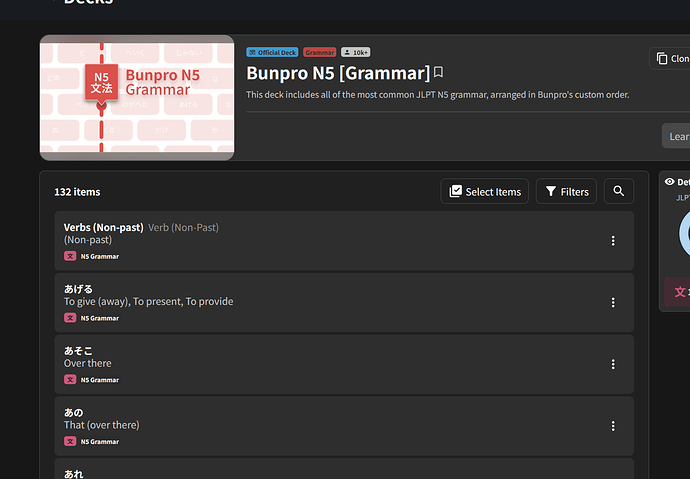Open the kebab menu for あげる row

[613, 302]
